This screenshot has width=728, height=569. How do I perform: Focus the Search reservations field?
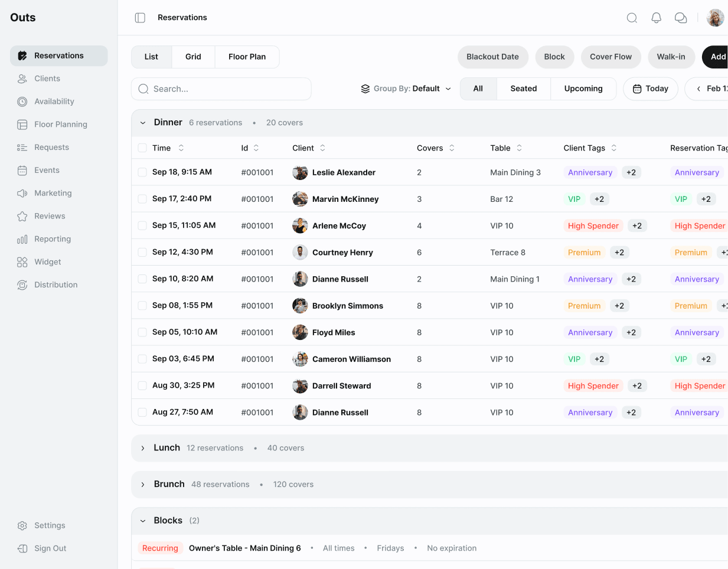pyautogui.click(x=221, y=89)
